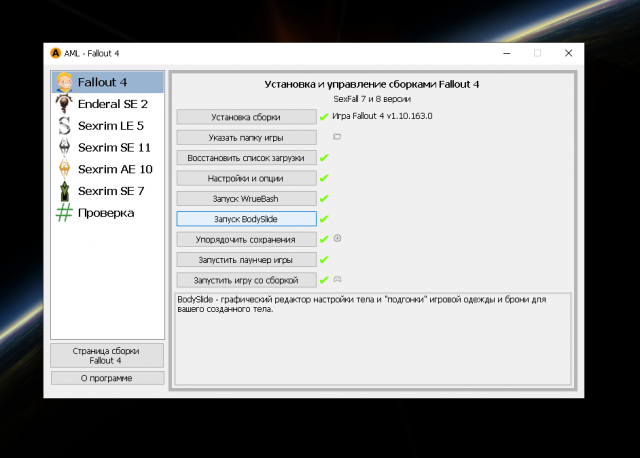
Task: Click the Enderal SE 2 list icon
Action: click(64, 103)
